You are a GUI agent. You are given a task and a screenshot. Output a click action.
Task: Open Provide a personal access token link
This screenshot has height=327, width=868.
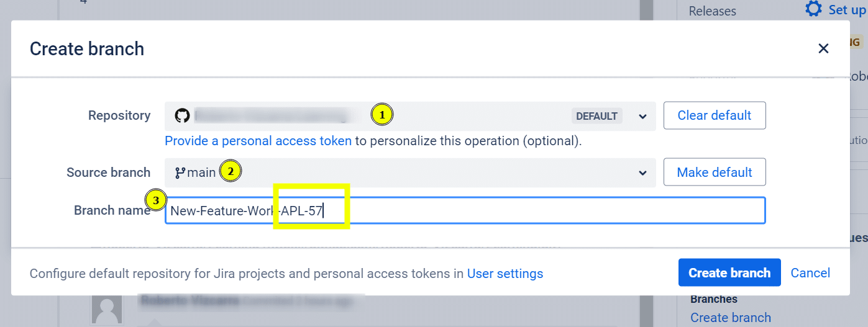(x=258, y=141)
